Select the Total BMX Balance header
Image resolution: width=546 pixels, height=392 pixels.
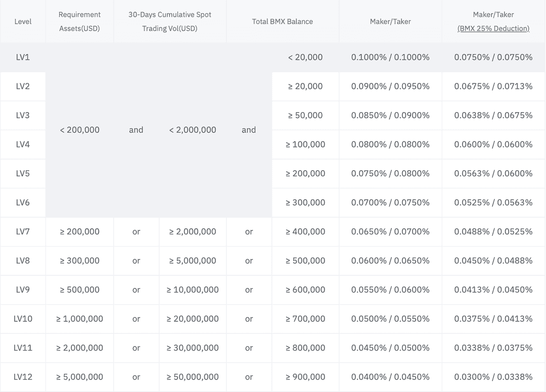click(x=282, y=21)
